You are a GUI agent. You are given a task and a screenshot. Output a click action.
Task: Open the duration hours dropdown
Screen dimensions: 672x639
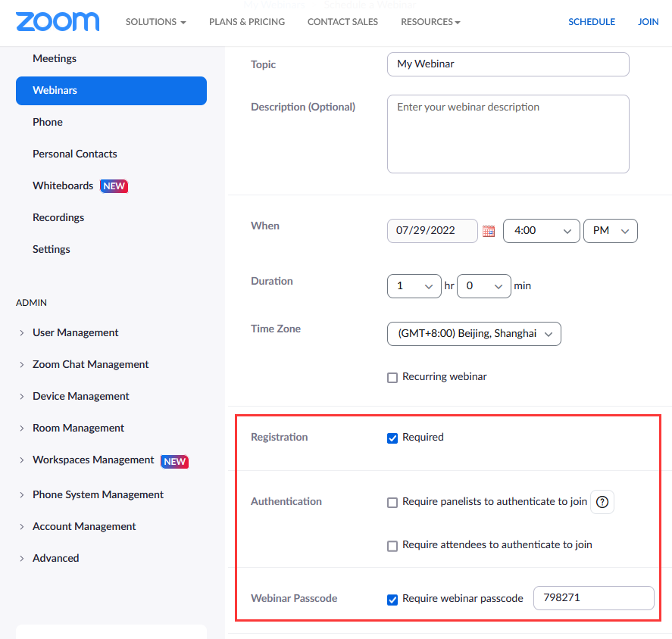point(414,286)
